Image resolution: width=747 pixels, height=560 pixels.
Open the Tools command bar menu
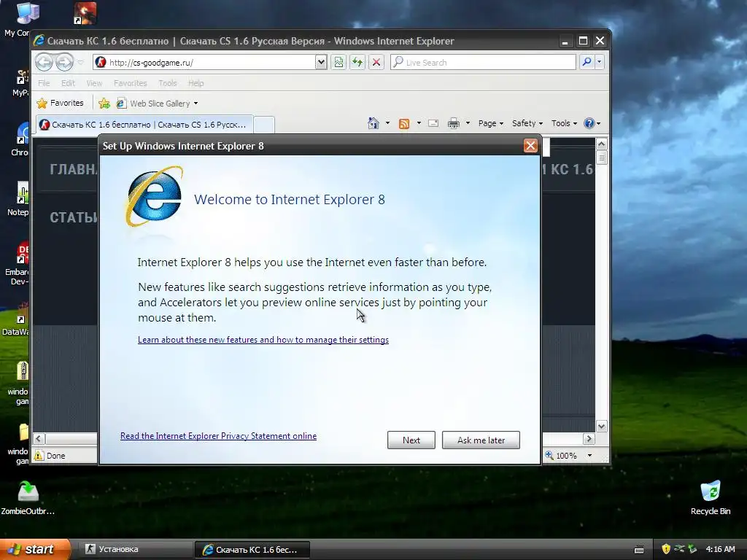coord(564,123)
